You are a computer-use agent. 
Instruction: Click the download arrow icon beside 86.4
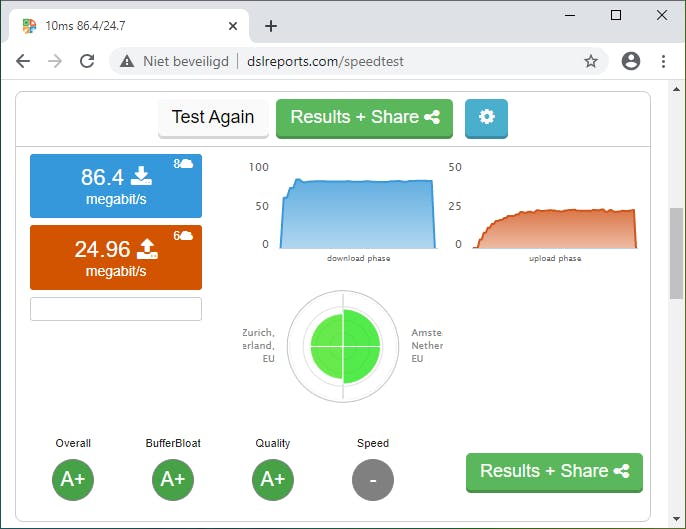[x=141, y=176]
